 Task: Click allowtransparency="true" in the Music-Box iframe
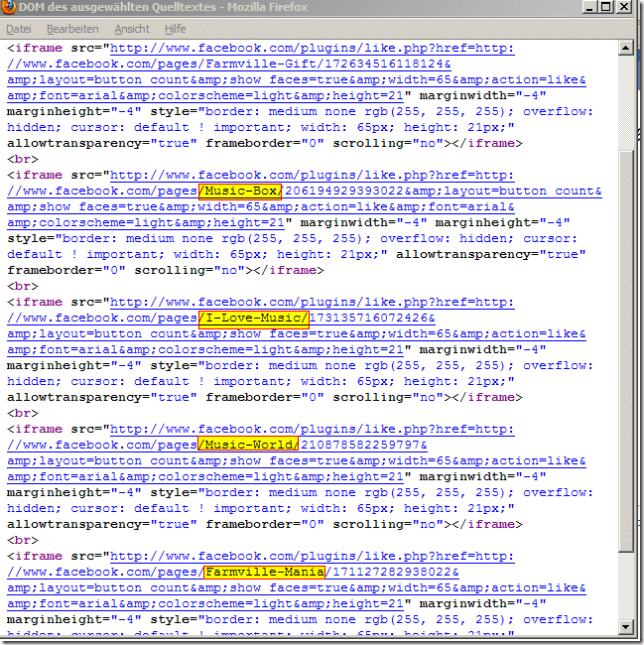point(491,255)
